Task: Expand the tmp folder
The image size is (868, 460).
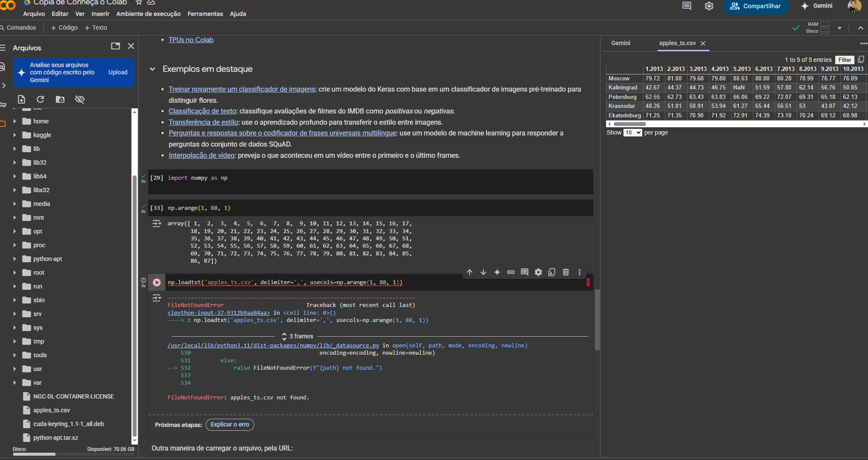Action: 15,341
